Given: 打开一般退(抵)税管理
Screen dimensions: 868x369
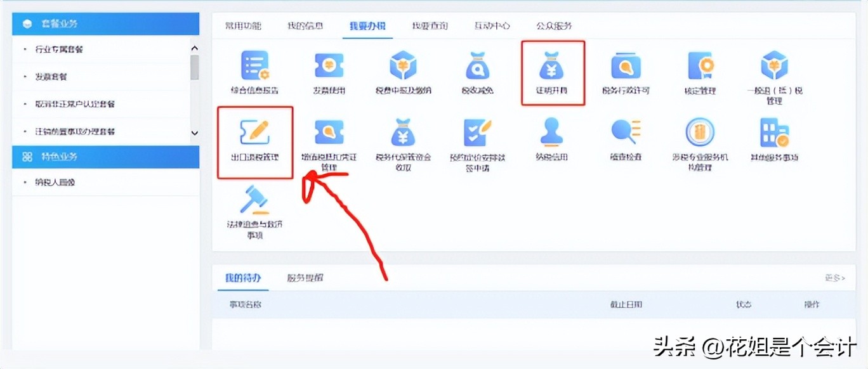Looking at the screenshot, I should [774, 73].
